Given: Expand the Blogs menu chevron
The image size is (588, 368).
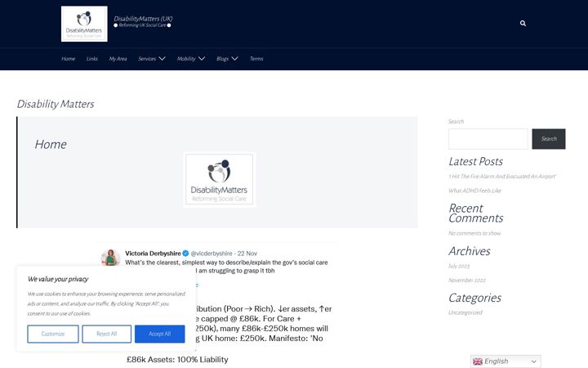Looking at the screenshot, I should click(234, 59).
